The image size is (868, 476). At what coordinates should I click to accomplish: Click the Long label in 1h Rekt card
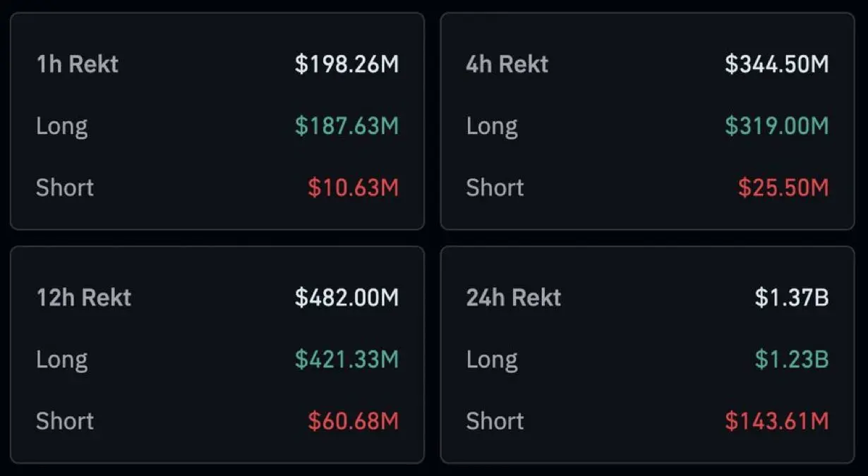(62, 127)
